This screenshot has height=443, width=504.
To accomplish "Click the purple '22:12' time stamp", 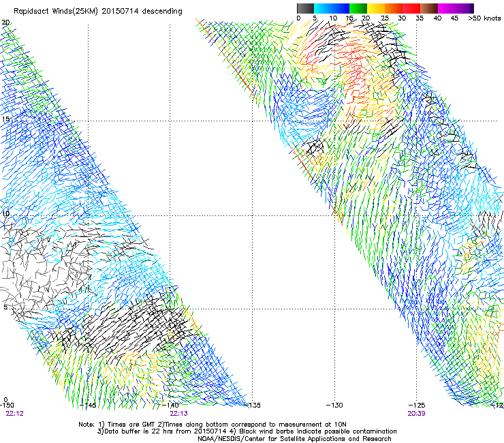I will coord(14,414).
